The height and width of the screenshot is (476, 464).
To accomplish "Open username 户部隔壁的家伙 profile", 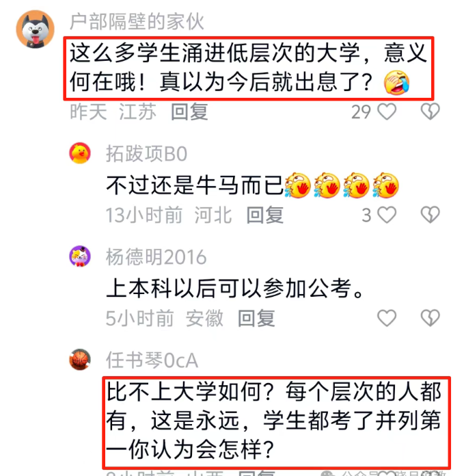I will tap(137, 22).
